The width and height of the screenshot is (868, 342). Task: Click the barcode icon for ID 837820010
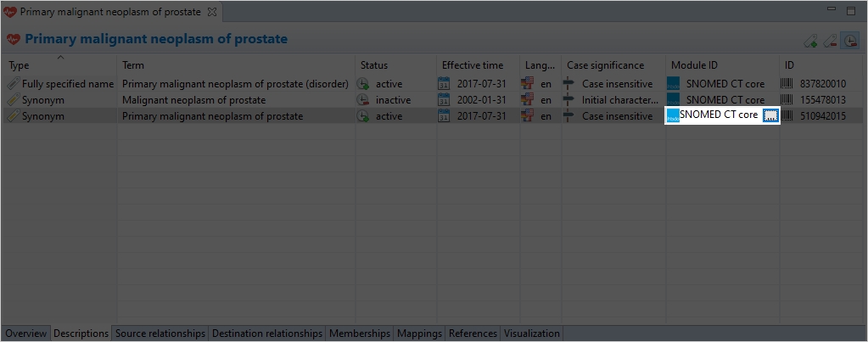pyautogui.click(x=787, y=84)
